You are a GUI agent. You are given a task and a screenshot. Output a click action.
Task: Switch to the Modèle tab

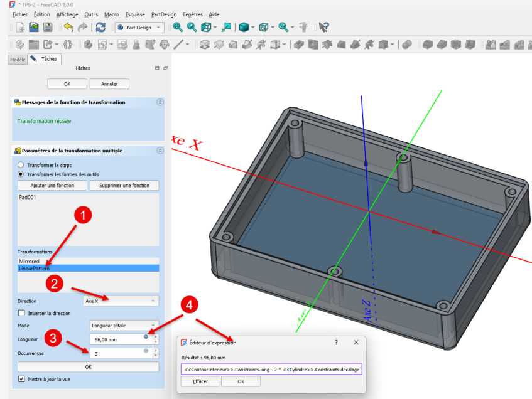pyautogui.click(x=18, y=59)
